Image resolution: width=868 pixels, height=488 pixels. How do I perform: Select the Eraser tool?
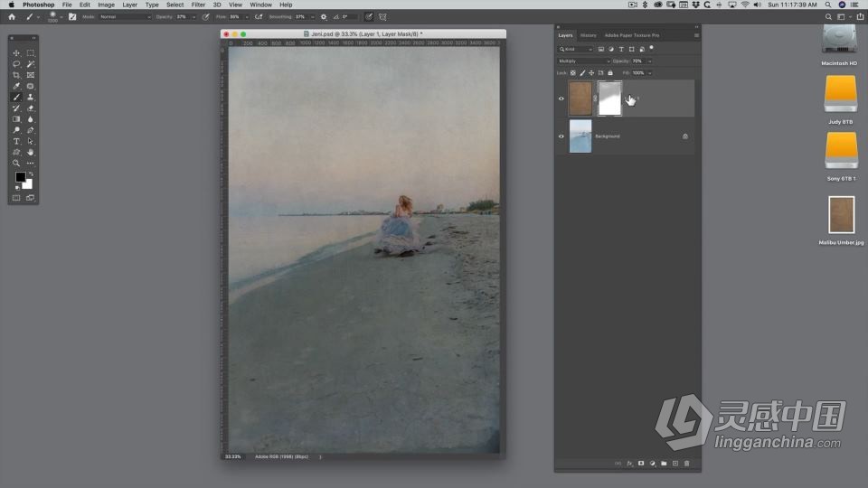31,108
